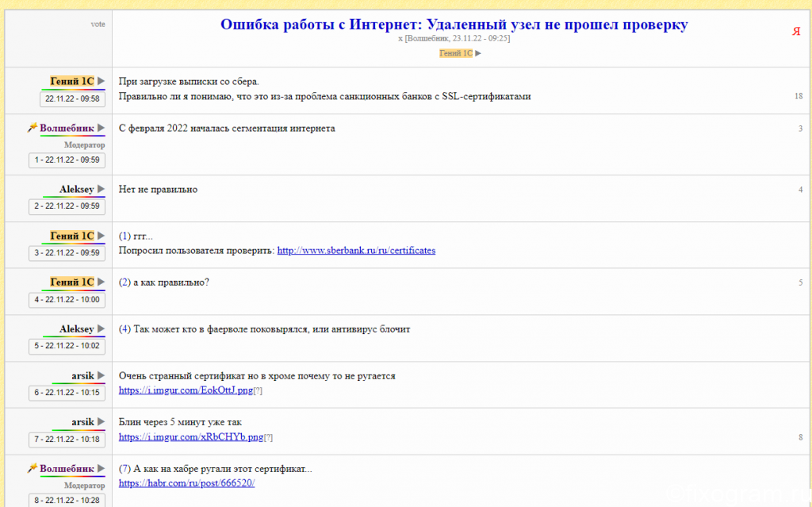812x507 pixels.
Task: Open the imgur EokOttJ.png link
Action: coord(186,390)
